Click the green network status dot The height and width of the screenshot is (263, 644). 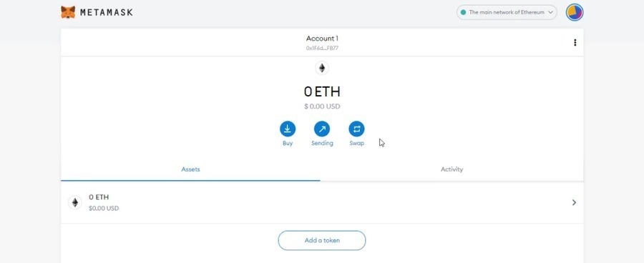(x=463, y=12)
